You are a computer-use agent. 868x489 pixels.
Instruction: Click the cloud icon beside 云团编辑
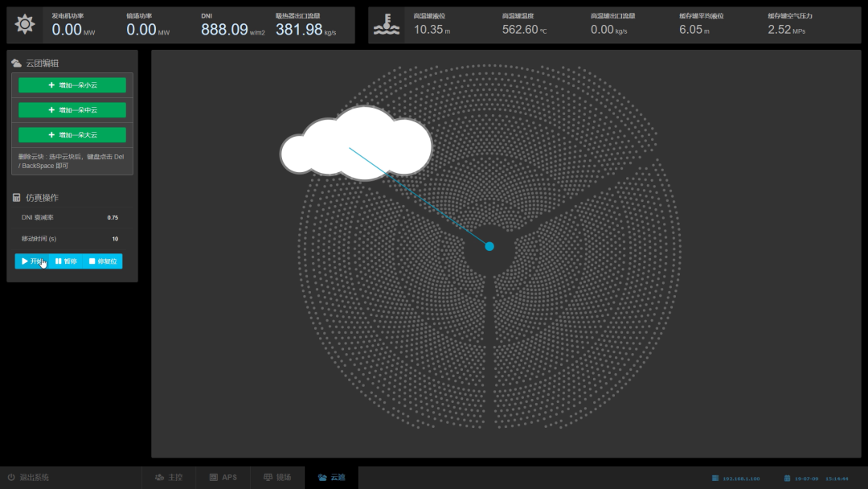point(16,63)
